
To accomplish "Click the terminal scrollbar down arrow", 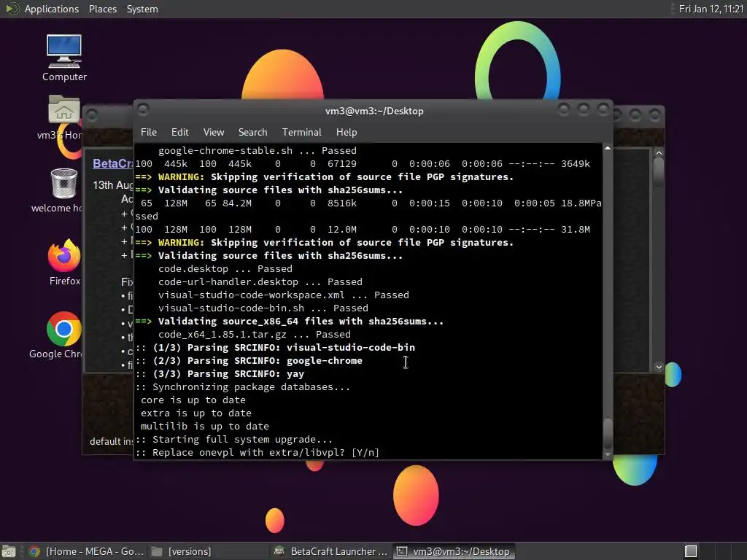I will (608, 454).
